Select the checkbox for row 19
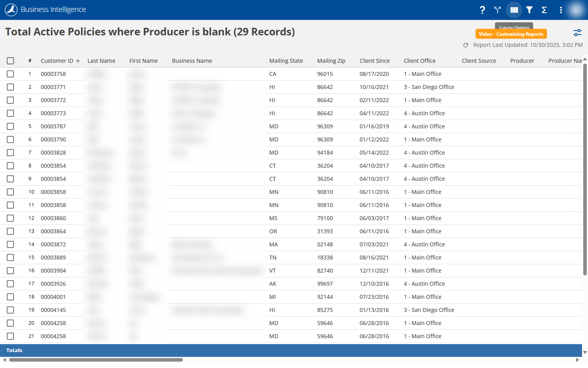588x368 pixels. (10, 310)
